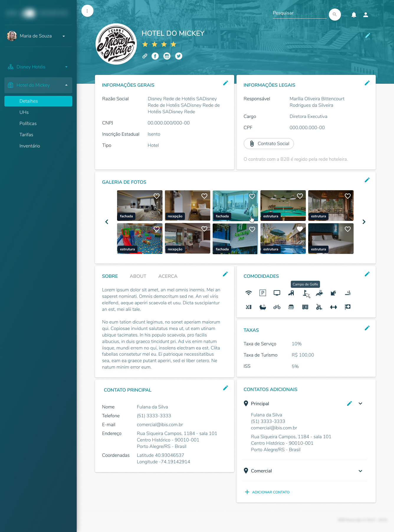Open the billiards room thumbnail

click(283, 206)
